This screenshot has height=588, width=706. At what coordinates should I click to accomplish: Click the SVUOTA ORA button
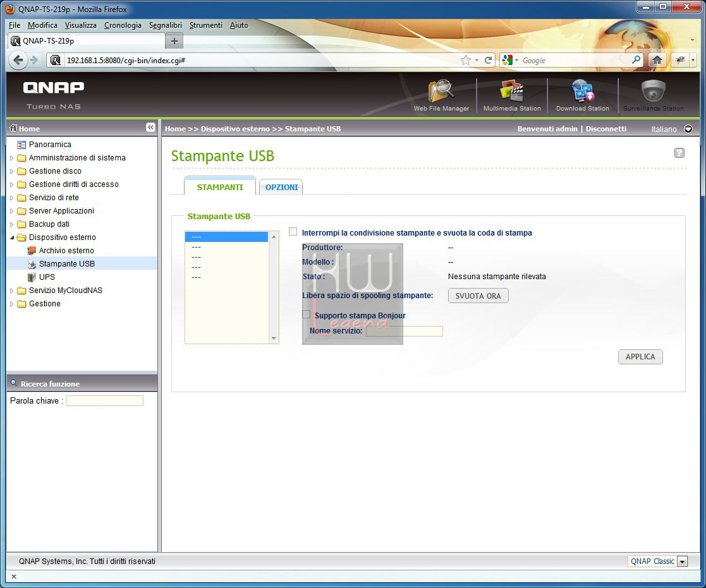pos(478,296)
